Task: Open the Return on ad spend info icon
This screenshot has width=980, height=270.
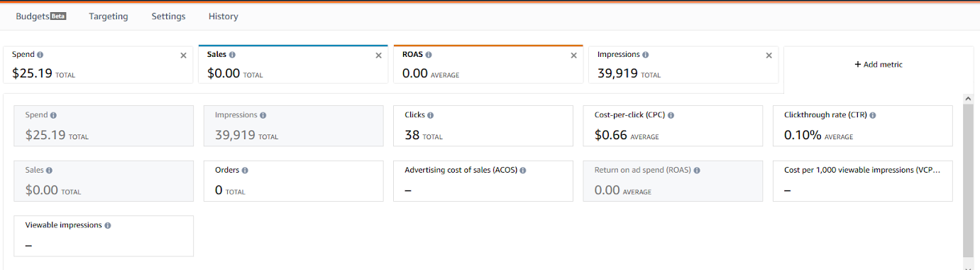Action: point(697,171)
